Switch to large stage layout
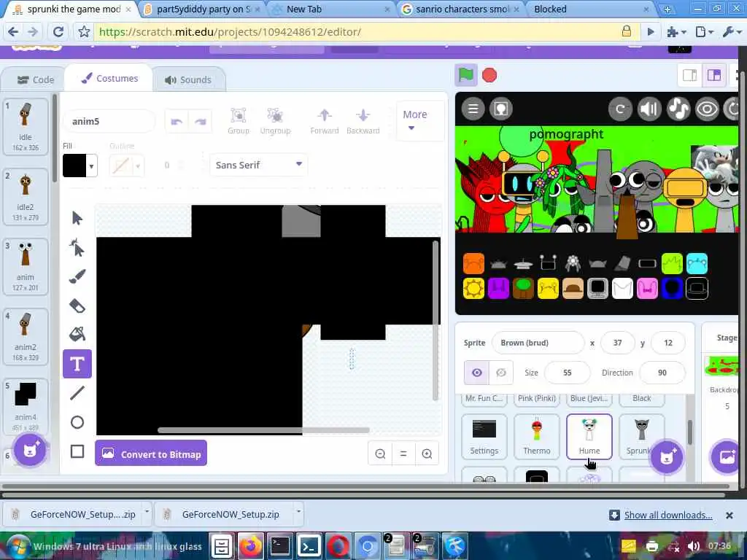747x560 pixels. (713, 75)
